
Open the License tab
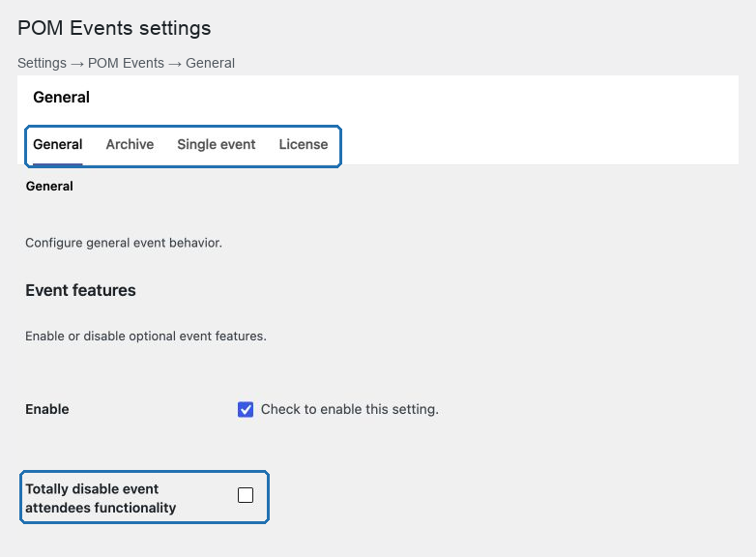(x=304, y=145)
